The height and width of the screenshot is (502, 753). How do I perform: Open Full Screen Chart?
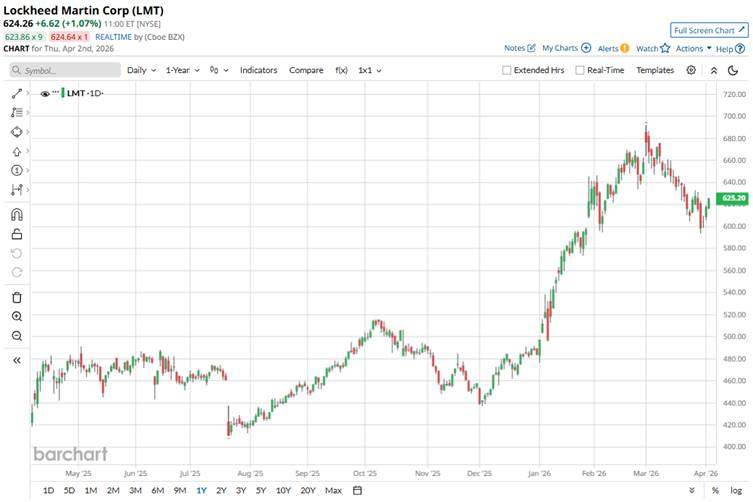pos(709,30)
